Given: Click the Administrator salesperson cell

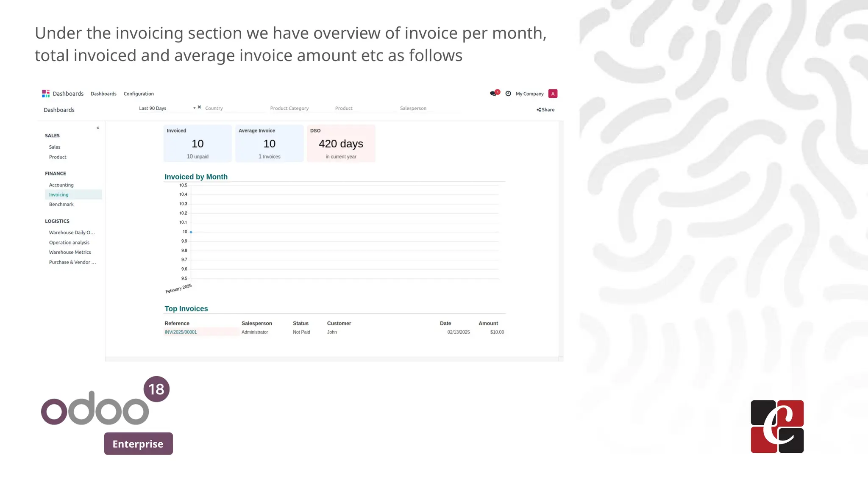Looking at the screenshot, I should 255,332.
